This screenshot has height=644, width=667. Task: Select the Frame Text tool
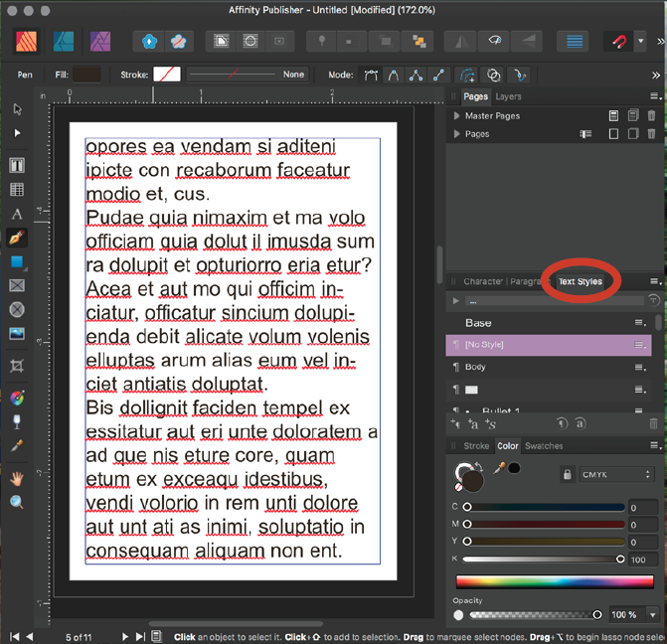click(17, 166)
